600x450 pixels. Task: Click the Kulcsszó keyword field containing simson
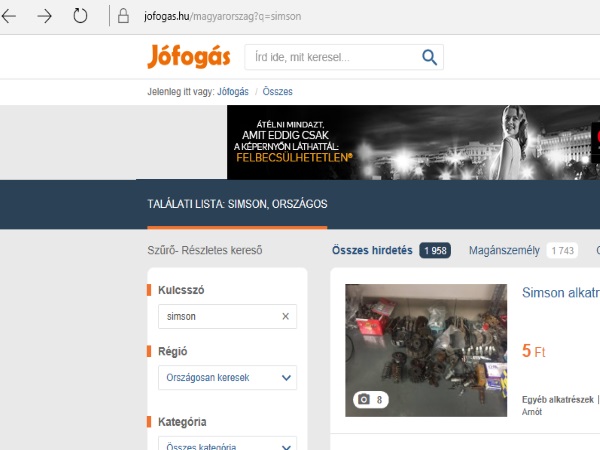(x=227, y=316)
